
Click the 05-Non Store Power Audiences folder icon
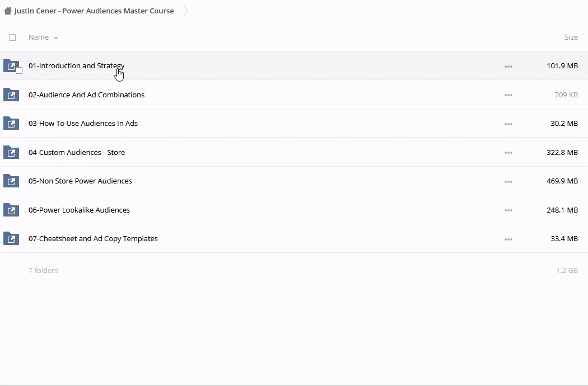click(11, 181)
